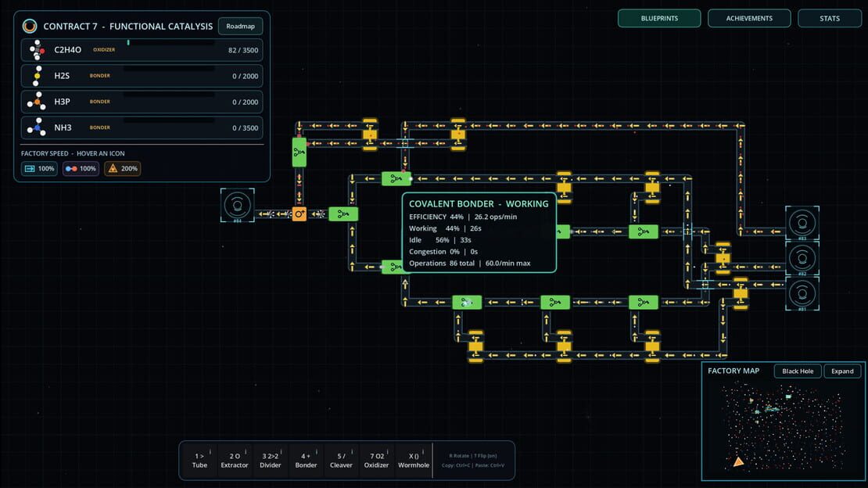Open the Stats tab

(829, 18)
